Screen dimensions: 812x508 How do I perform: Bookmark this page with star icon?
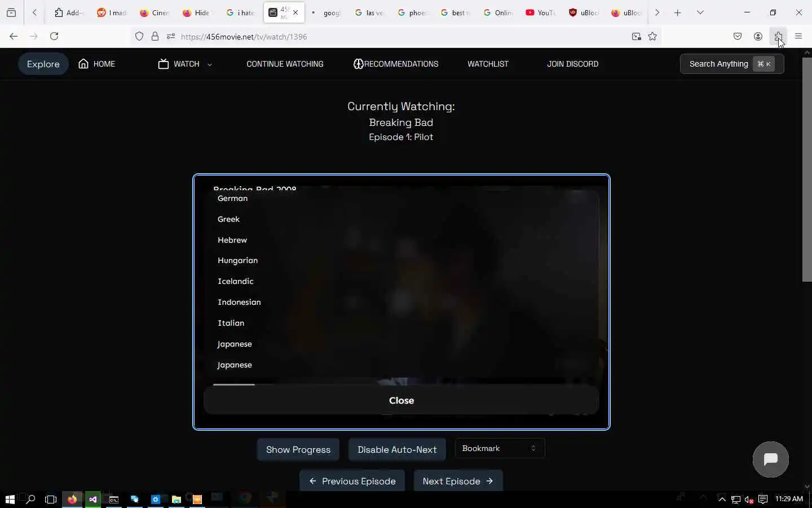point(652,37)
